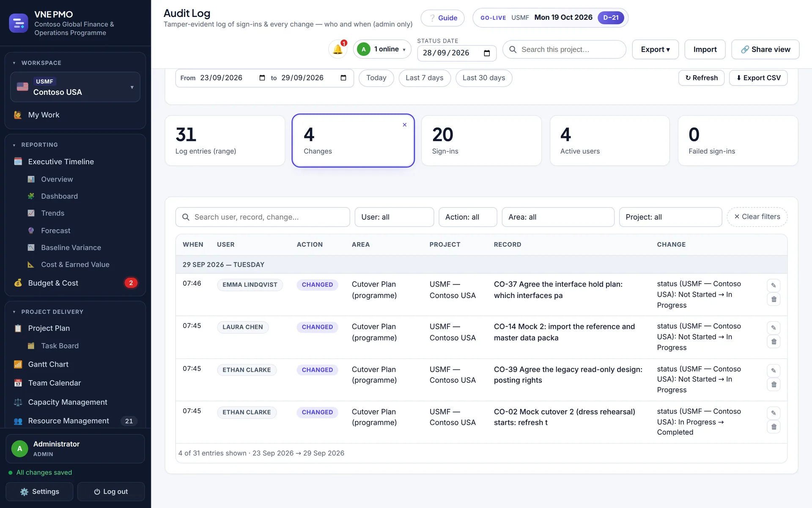The height and width of the screenshot is (508, 812).
Task: Open Settings from the sidebar footer
Action: click(x=39, y=491)
